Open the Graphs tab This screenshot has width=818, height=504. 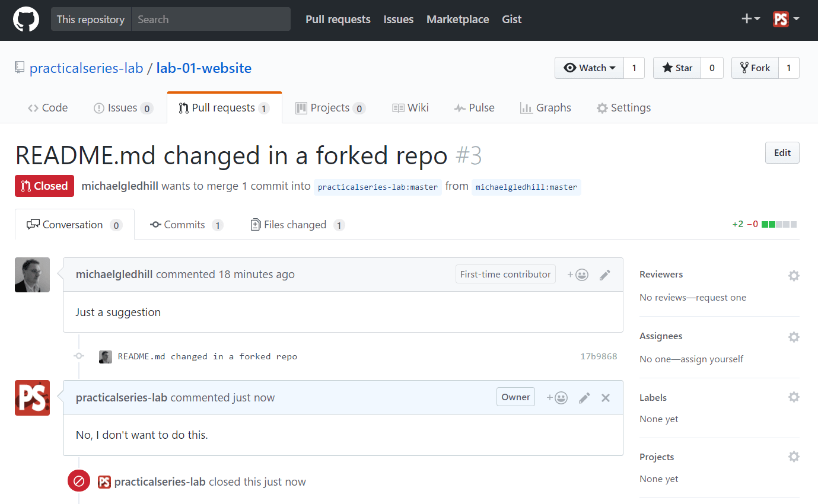click(x=545, y=108)
